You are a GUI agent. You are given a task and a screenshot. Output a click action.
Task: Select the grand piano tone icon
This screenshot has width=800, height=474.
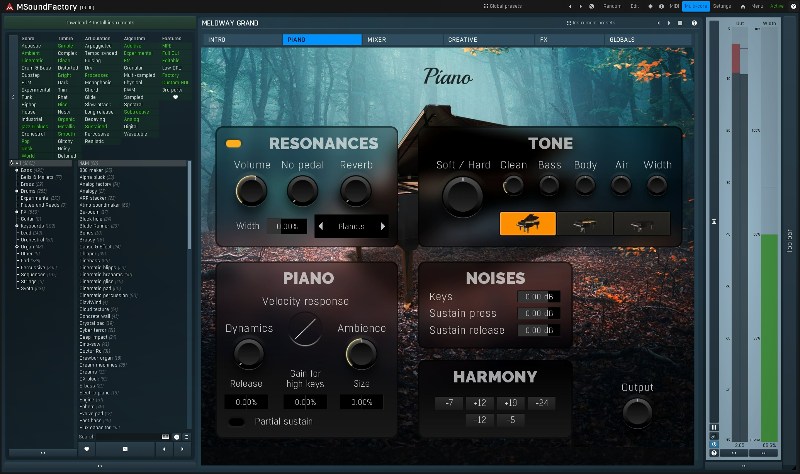point(527,224)
